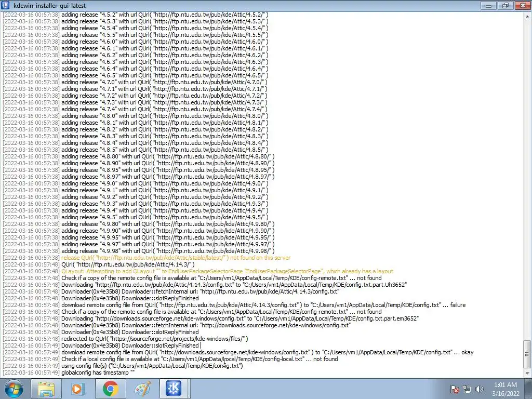Click the 'globalconfig has timestamp' line
This screenshot has width=532, height=399.
click(x=69, y=373)
